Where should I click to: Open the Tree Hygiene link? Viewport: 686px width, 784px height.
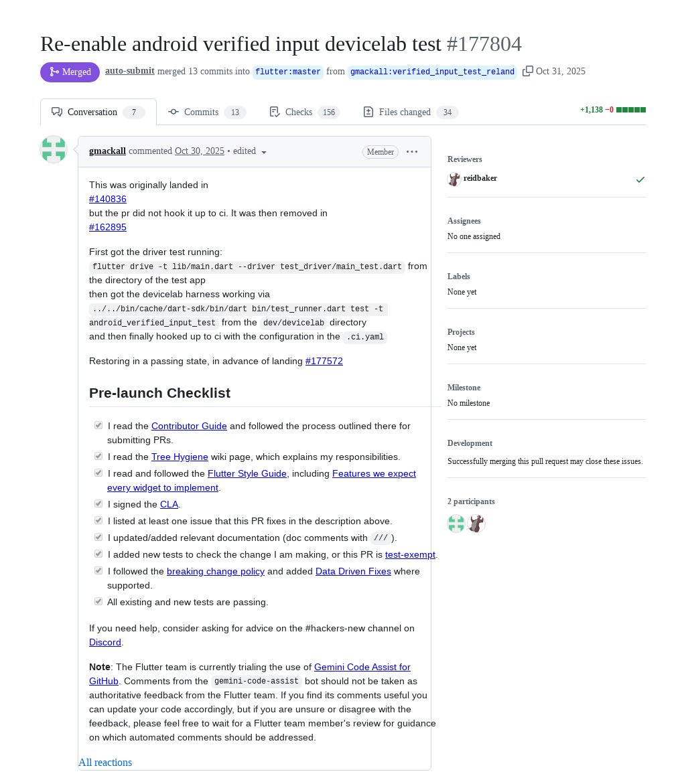pyautogui.click(x=180, y=457)
